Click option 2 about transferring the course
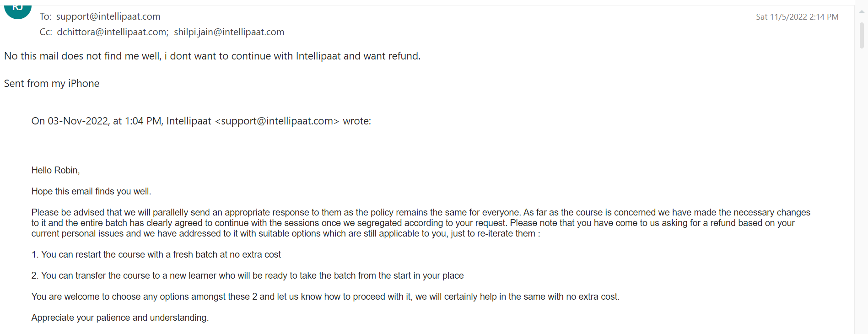The image size is (868, 334). (248, 275)
